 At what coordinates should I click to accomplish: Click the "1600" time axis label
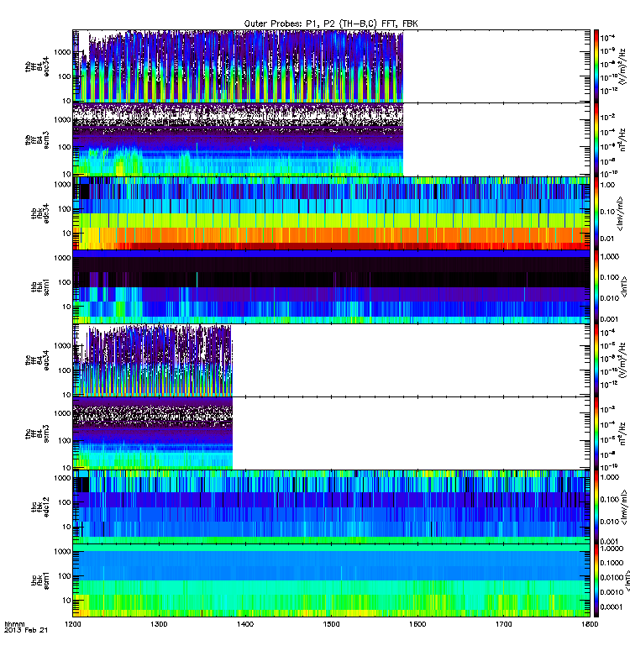pos(417,624)
